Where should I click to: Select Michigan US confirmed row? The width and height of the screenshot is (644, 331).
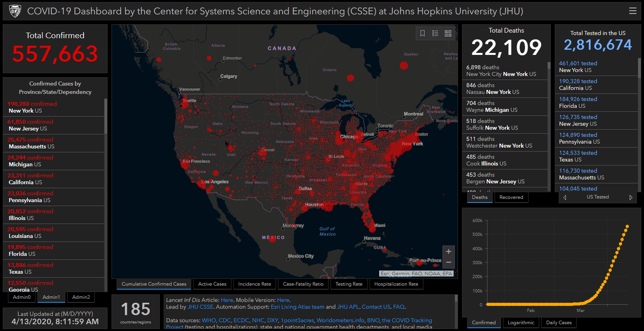(54, 161)
